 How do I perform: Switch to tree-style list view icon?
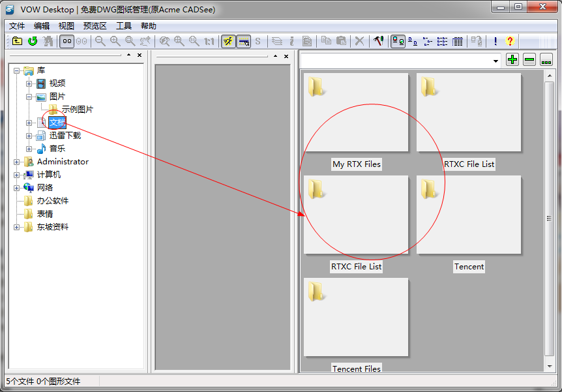click(x=428, y=41)
